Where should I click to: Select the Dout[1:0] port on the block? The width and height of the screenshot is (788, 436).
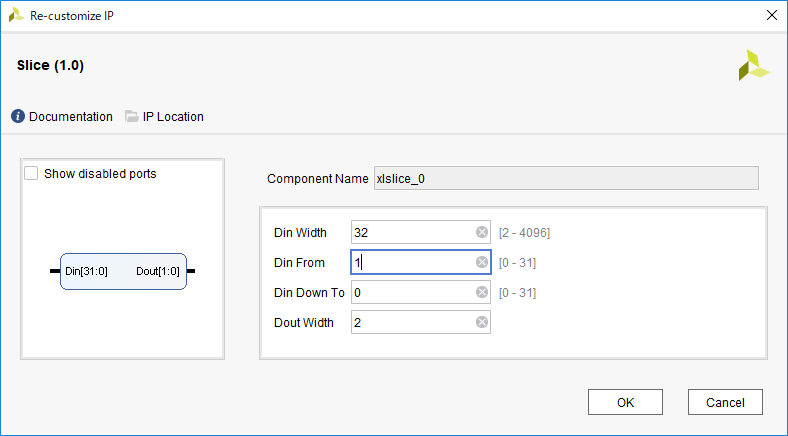click(158, 271)
